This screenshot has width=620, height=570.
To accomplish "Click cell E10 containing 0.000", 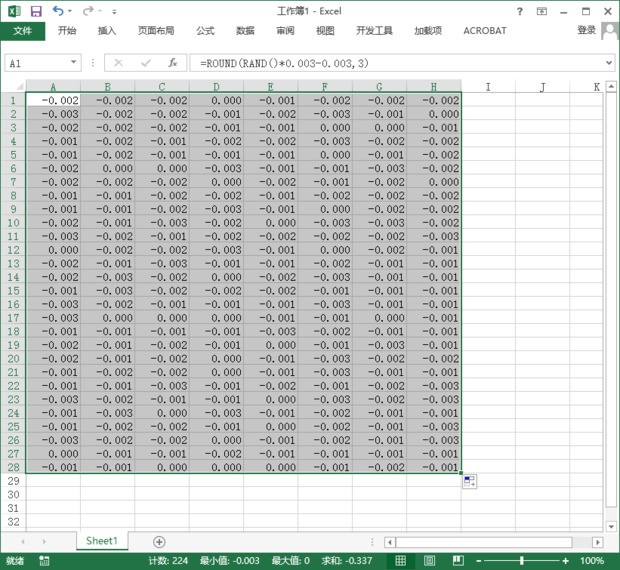I will pyautogui.click(x=271, y=223).
